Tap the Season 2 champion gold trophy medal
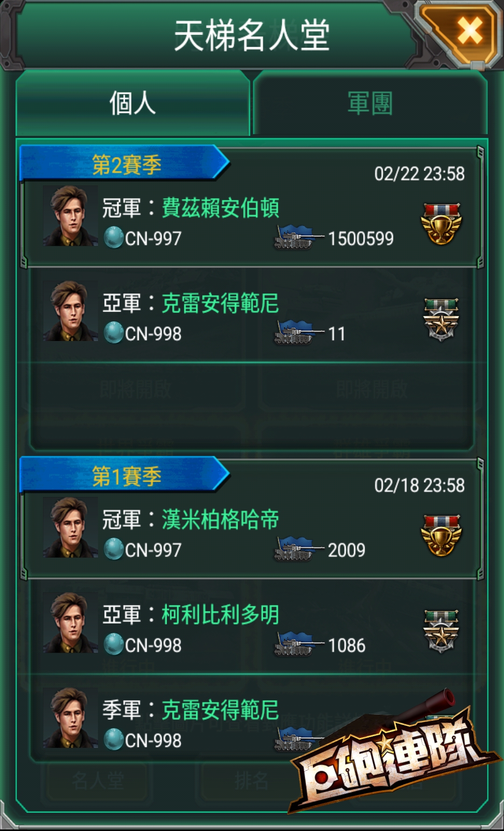 click(x=441, y=224)
